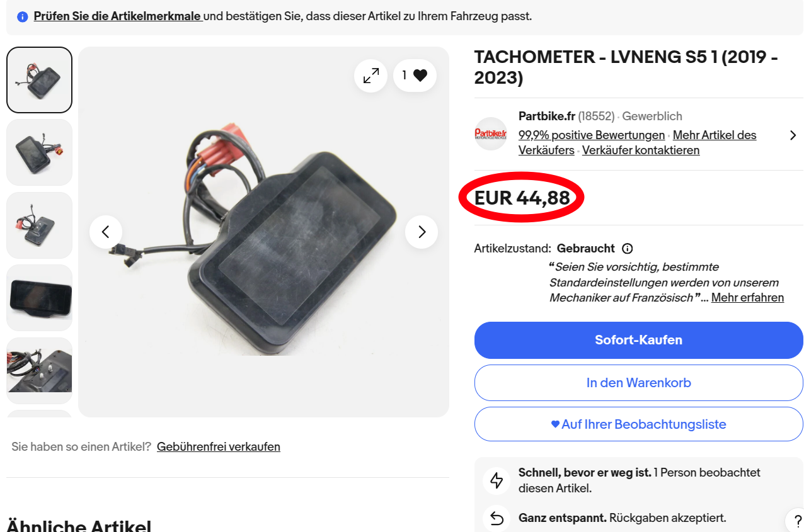The image size is (804, 532).
Task: Open 'Gebührenfrei verkaufen' link
Action: 218,447
